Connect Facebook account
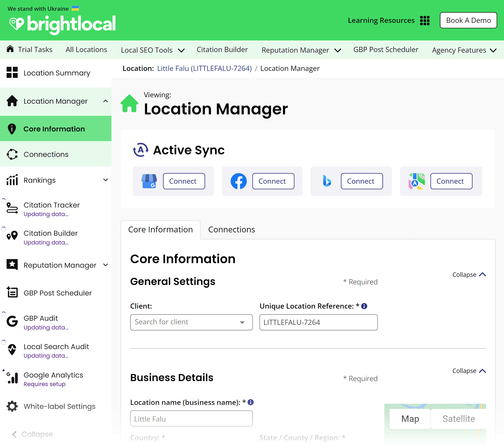504x448 pixels. click(x=273, y=181)
